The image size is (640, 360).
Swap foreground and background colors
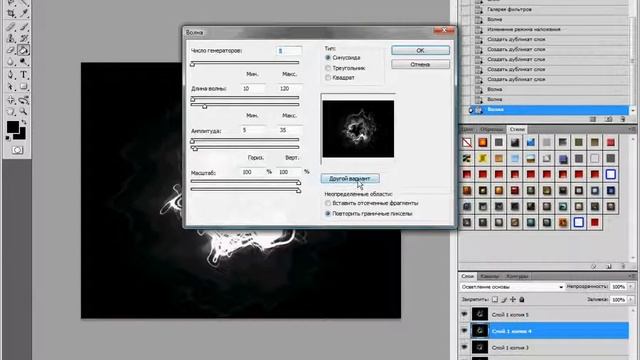tap(24, 122)
